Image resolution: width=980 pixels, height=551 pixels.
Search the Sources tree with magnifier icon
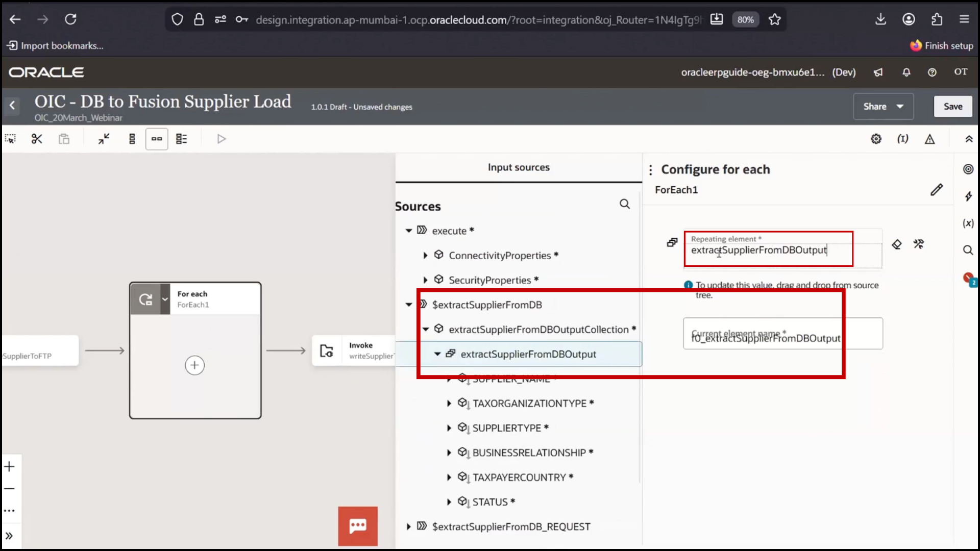click(x=625, y=204)
